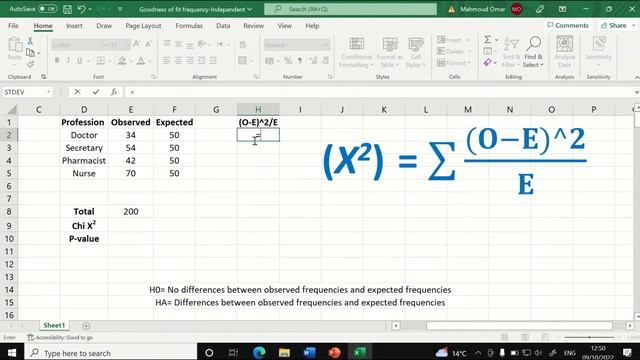Click the Undo arrow icon
This screenshot has width=640, height=360.
coord(81,9)
